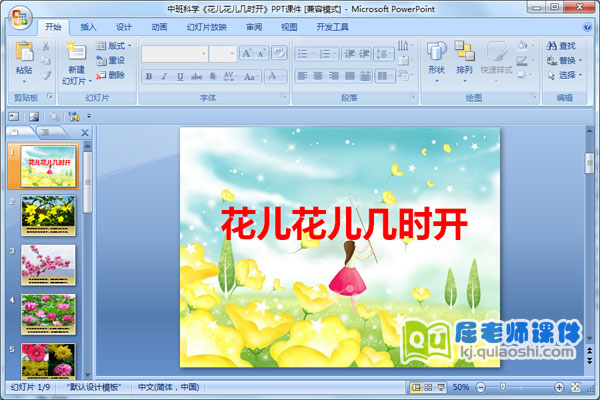Toggle Align Right paragraph button

[334, 76]
